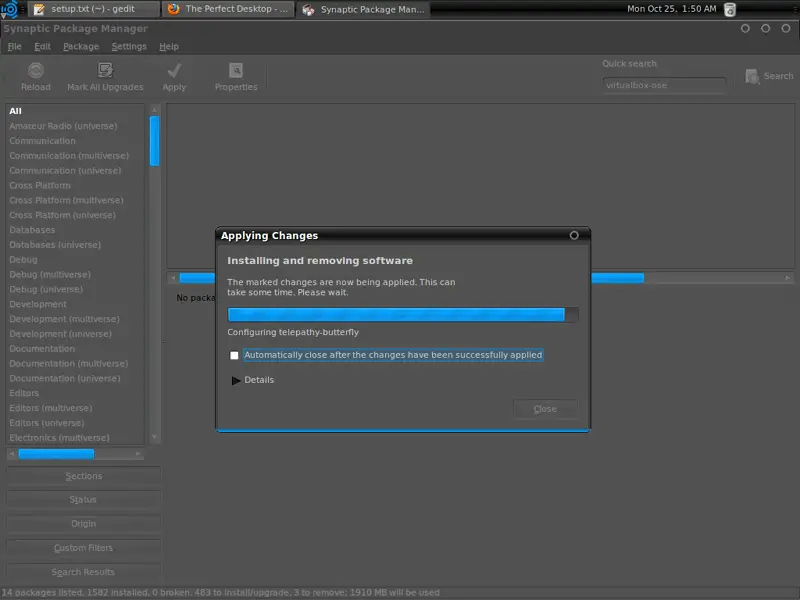Screen dimensions: 800x600
Task: Open the Package menu
Action: tap(81, 46)
